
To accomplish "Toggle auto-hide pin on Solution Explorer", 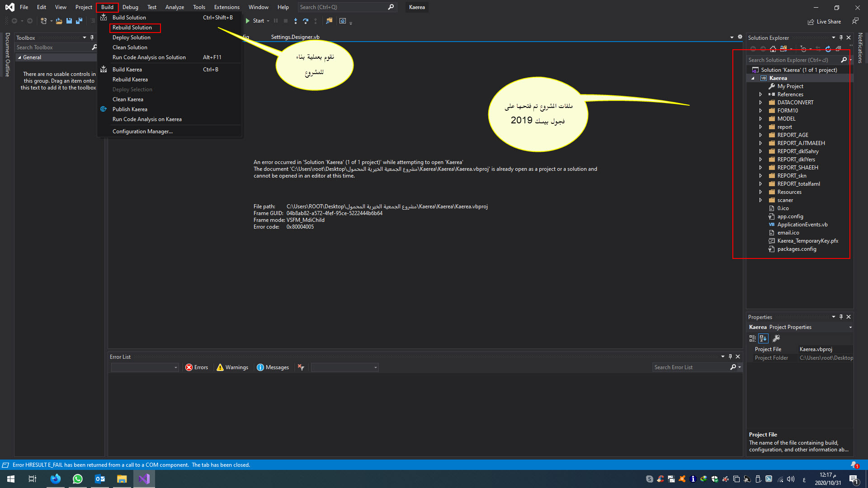I will (841, 38).
